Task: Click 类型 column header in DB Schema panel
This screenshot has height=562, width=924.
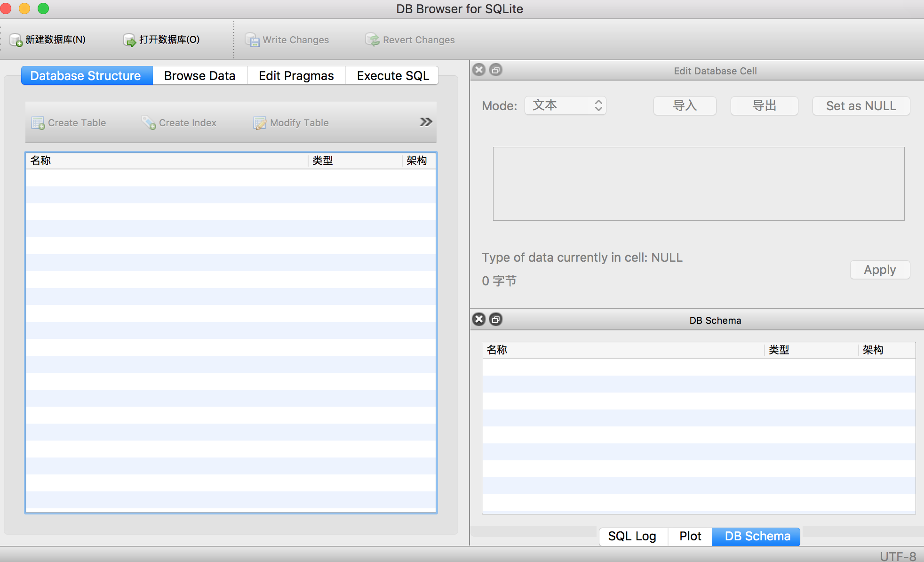Action: pyautogui.click(x=812, y=350)
